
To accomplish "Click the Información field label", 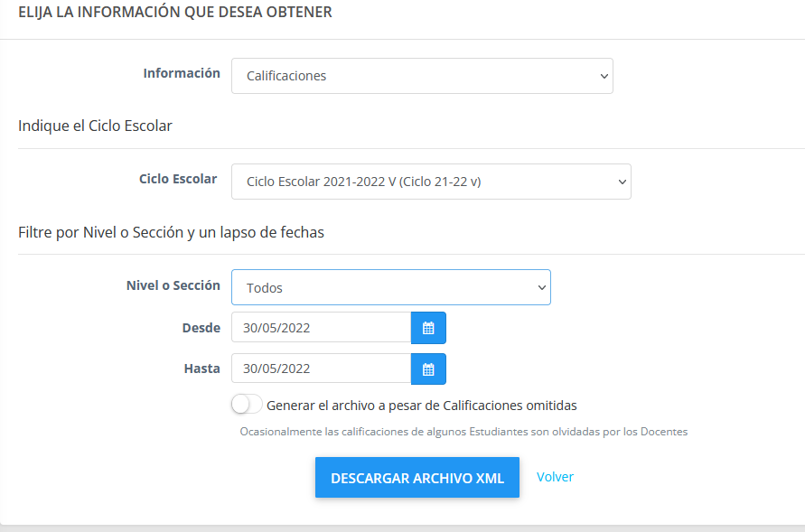I will click(x=182, y=73).
